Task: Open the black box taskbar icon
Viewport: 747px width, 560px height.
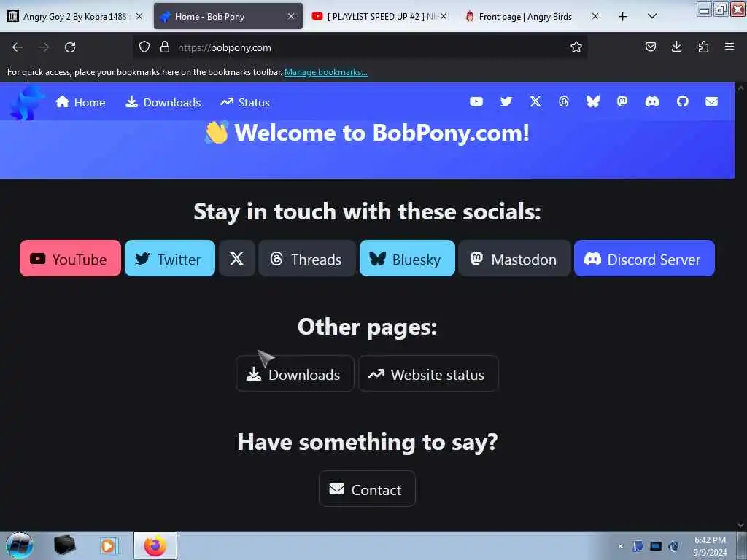Action: 65,545
